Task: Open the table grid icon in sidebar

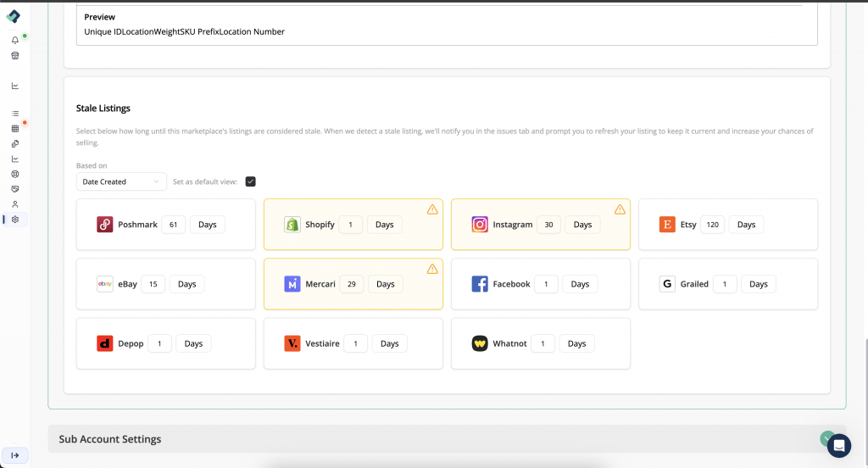Action: tap(15, 129)
